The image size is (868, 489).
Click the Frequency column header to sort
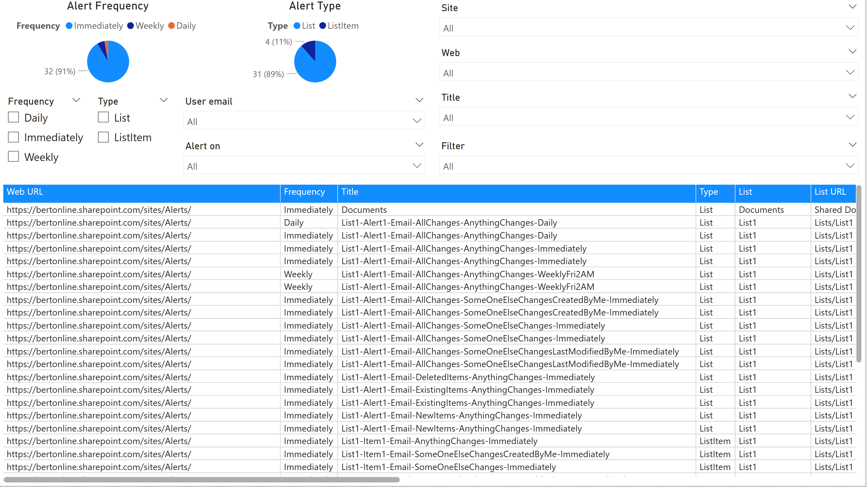coord(304,192)
